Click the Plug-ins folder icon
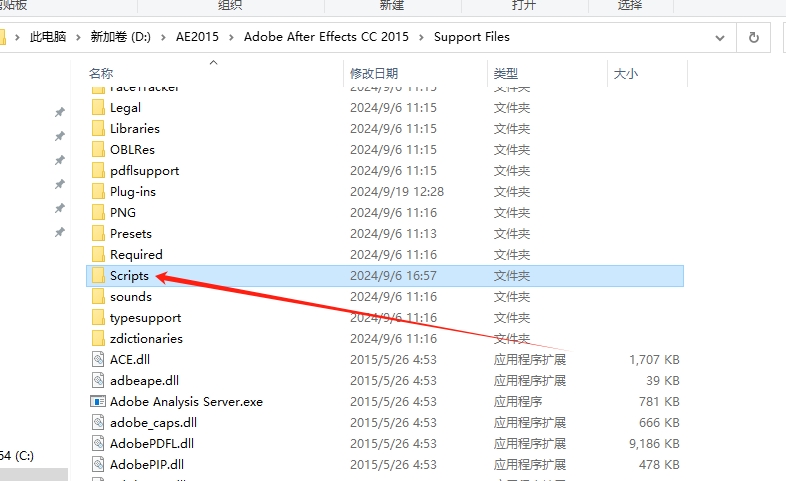 pos(98,192)
